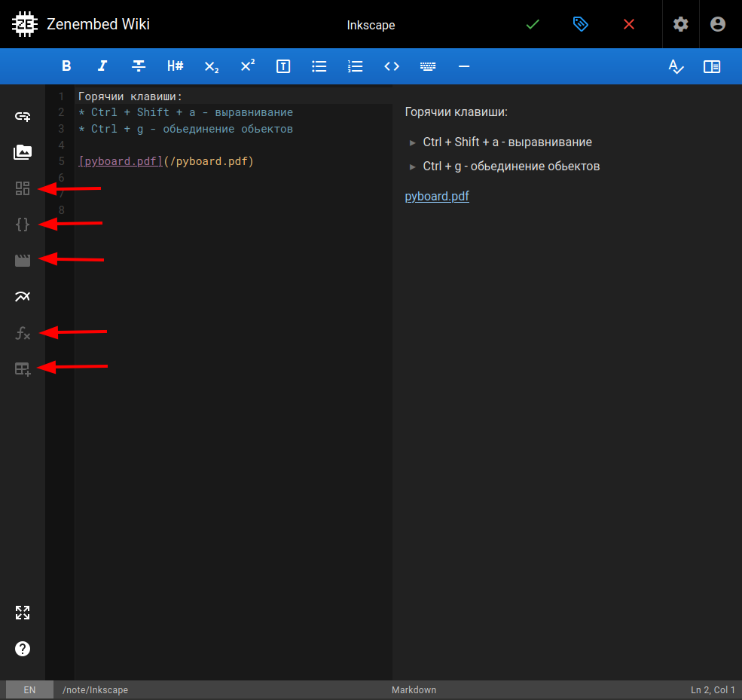
Task: Click the Ctrl + Shift + a line in editor
Action: (185, 112)
